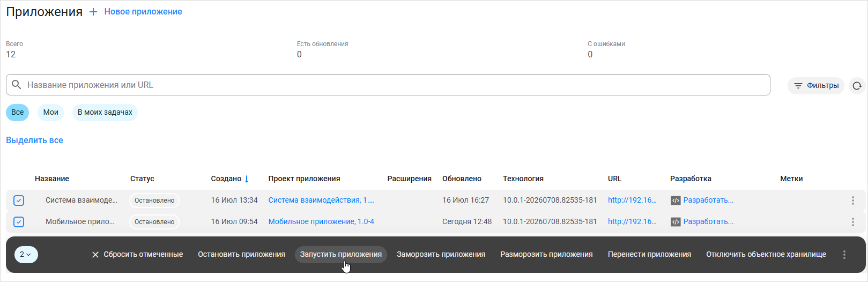This screenshot has width=868, height=282.
Task: Open the Мобильное прило... application name
Action: tap(80, 221)
